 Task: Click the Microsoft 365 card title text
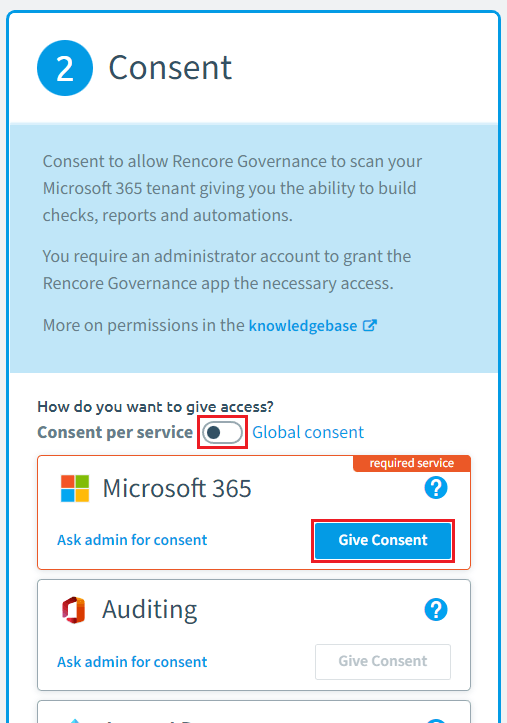pyautogui.click(x=177, y=488)
